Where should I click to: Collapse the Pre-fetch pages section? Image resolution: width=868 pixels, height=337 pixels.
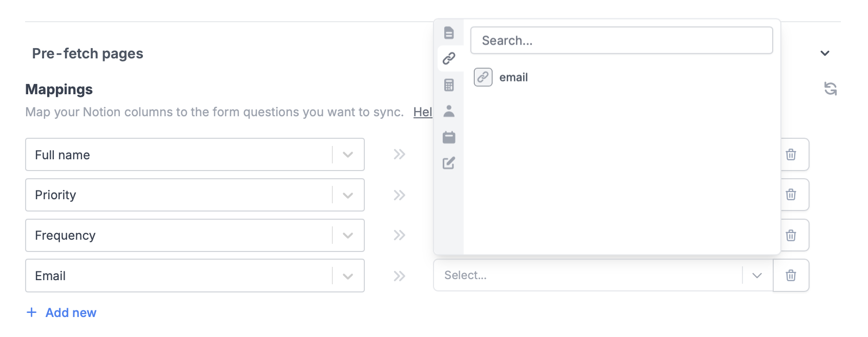[825, 53]
